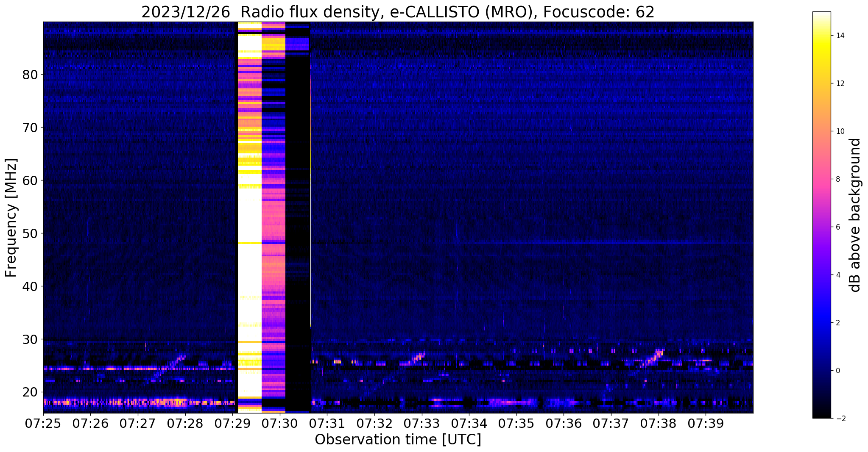
Task: Click the 'Frequency [MHz]' y-axis label
Action: 11,218
